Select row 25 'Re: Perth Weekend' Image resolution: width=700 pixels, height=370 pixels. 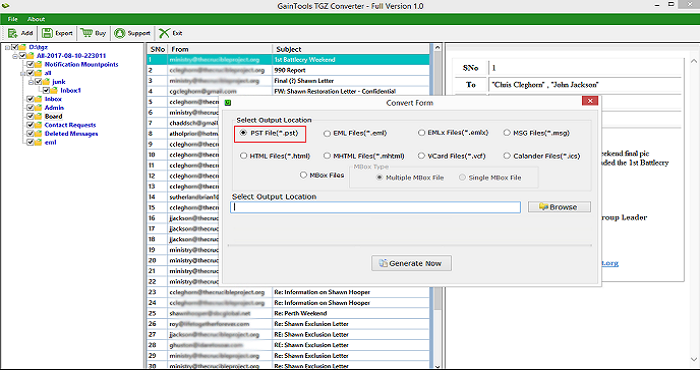288,313
